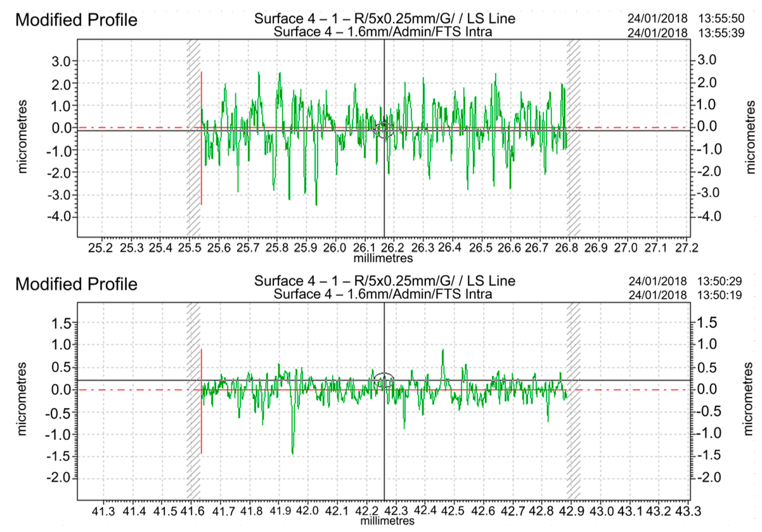Screen dimensions: 762x532
Task: Click the 13:55:50 timestamp
Action: (722, 18)
